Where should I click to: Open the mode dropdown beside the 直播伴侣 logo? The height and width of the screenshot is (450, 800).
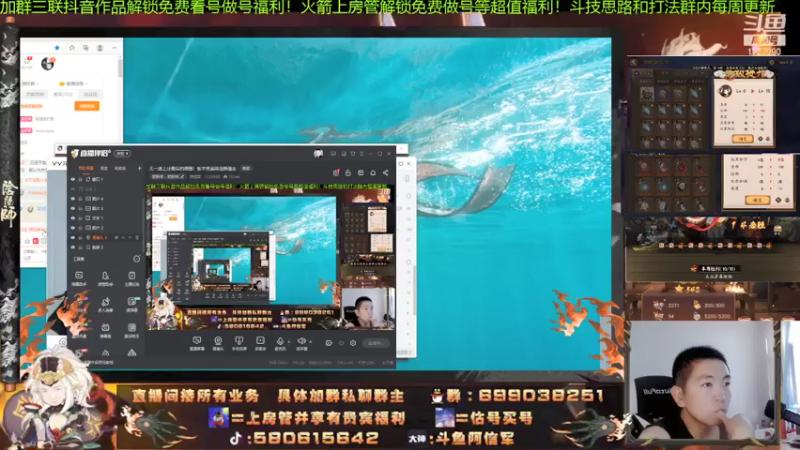122,154
